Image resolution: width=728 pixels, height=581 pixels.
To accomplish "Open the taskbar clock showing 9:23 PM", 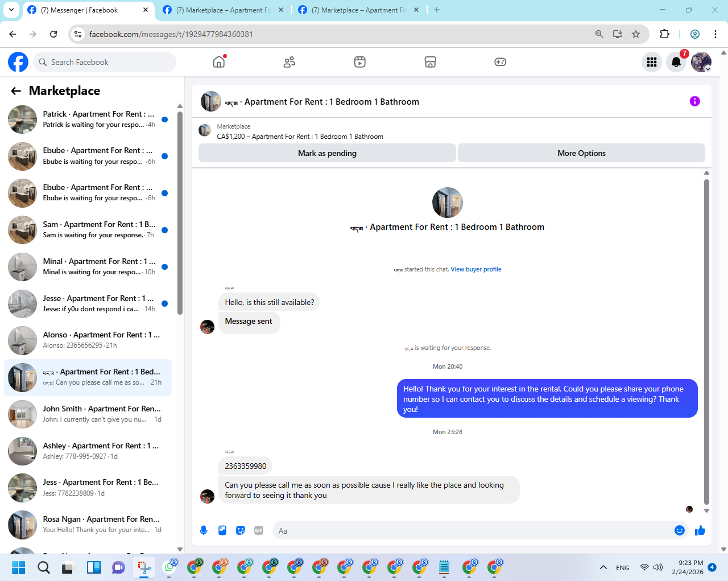I will pyautogui.click(x=687, y=567).
